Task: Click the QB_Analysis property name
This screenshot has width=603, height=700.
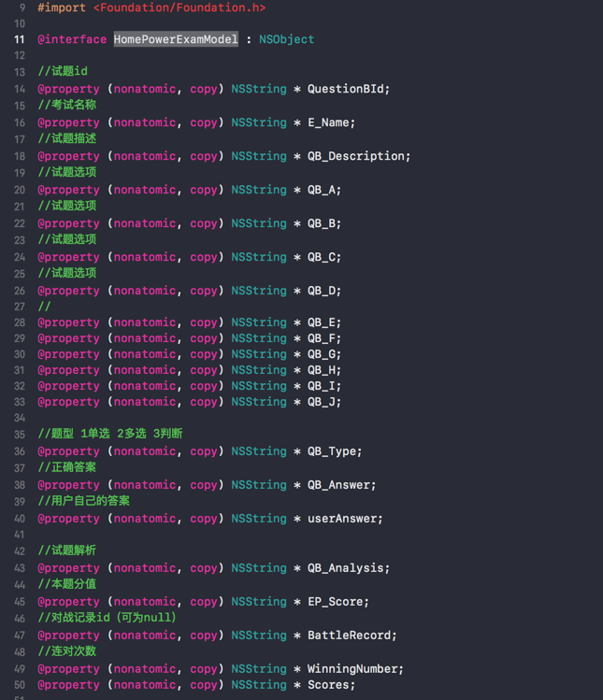Action: (345, 568)
